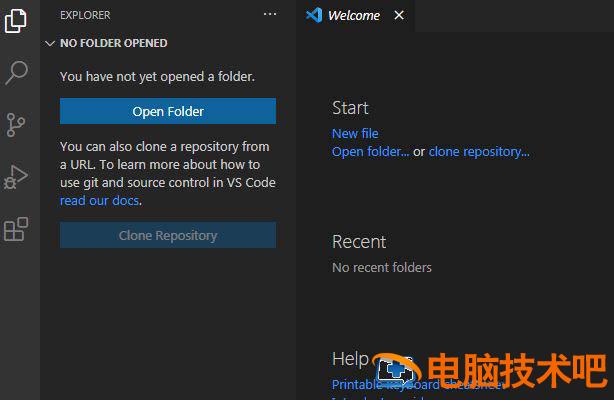Click the No recent folders text
The width and height of the screenshot is (614, 400).
(x=382, y=268)
